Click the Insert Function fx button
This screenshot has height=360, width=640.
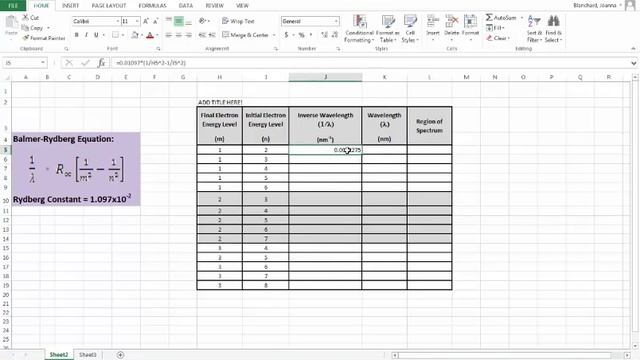101,63
